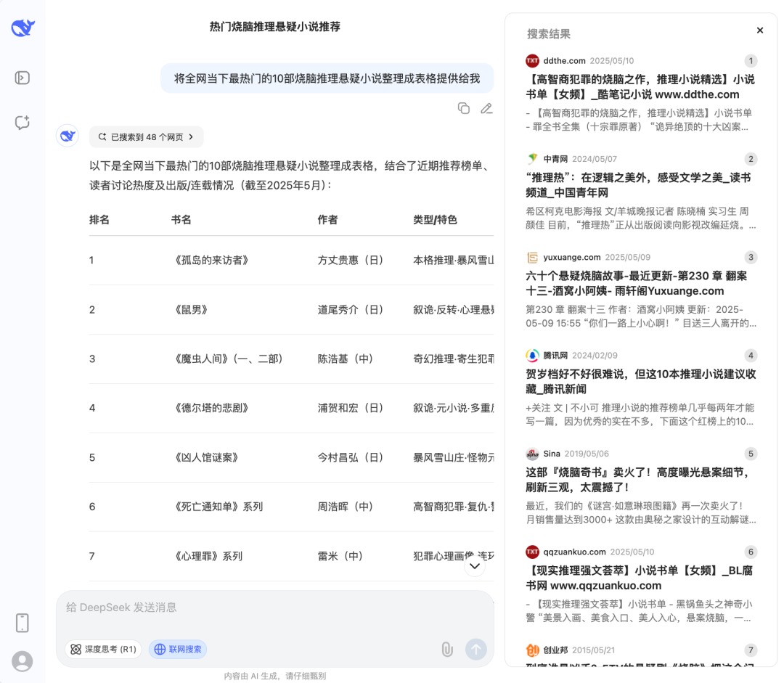
Task: Click the 《死亡通知单》系列 table cell
Action: [x=217, y=507]
